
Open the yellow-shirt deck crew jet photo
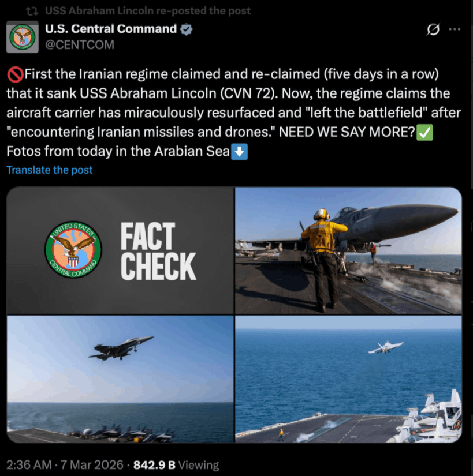(x=348, y=250)
